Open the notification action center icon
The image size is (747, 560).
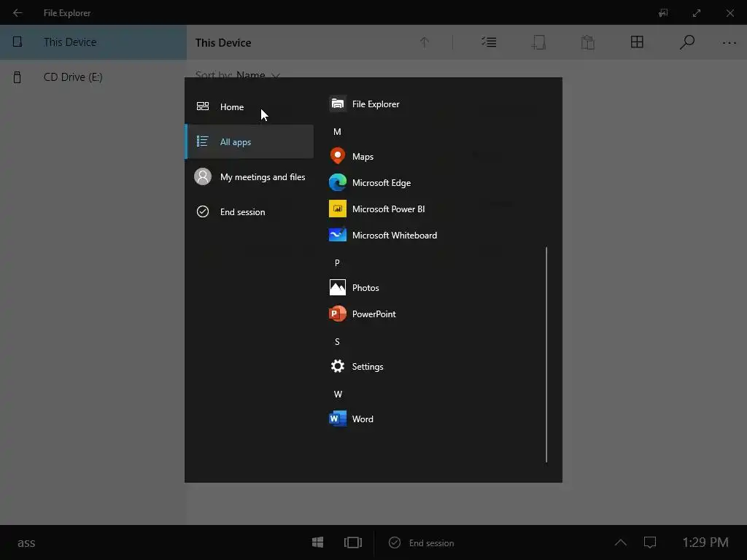point(650,542)
